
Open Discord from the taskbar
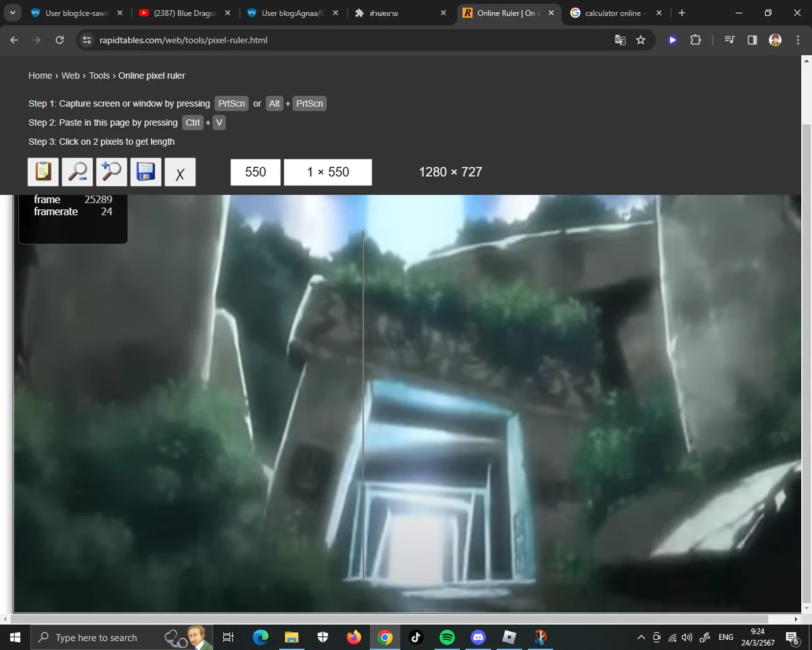478,637
